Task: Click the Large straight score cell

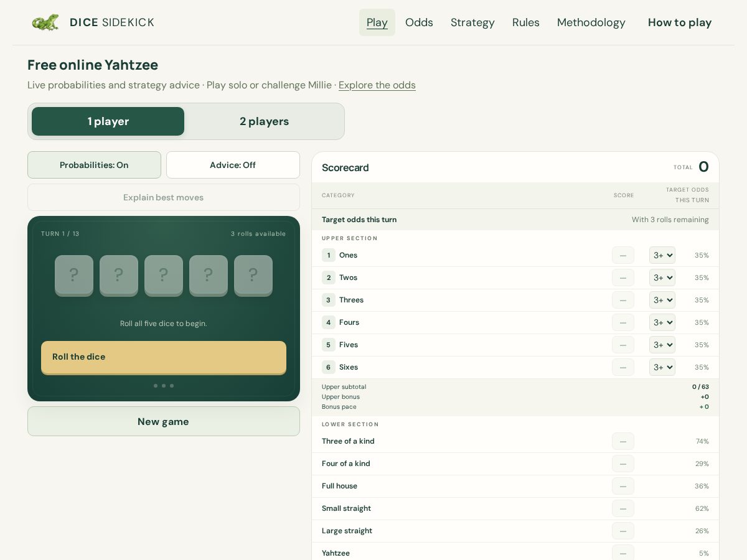Action: coord(623,531)
